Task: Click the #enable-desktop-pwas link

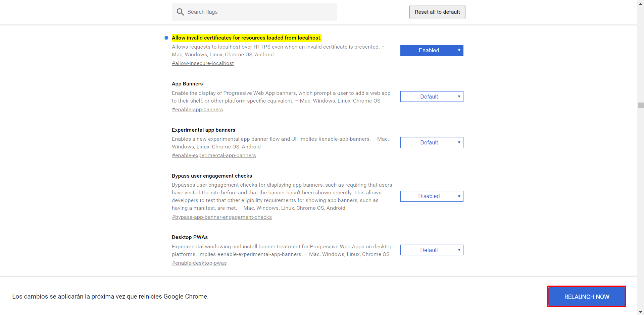Action: 199,263
